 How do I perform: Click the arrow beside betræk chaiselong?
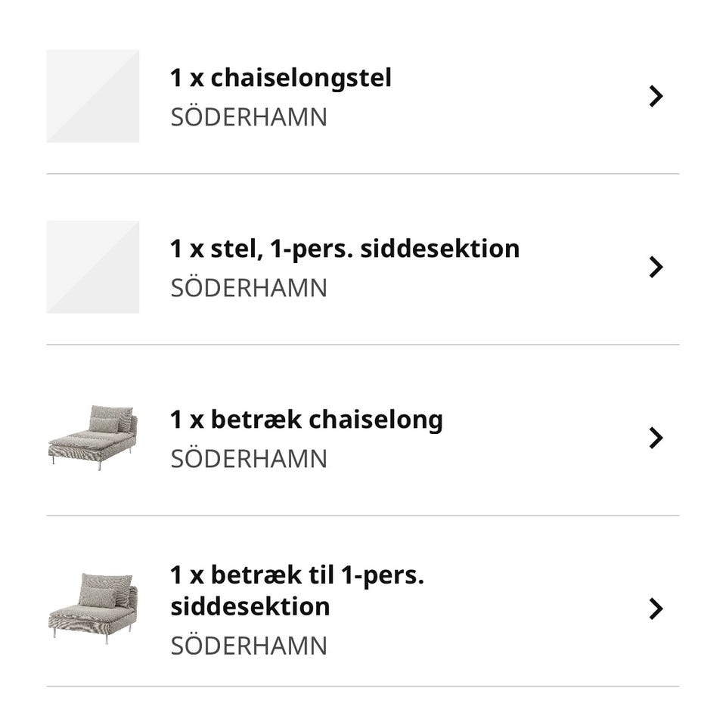coord(656,438)
